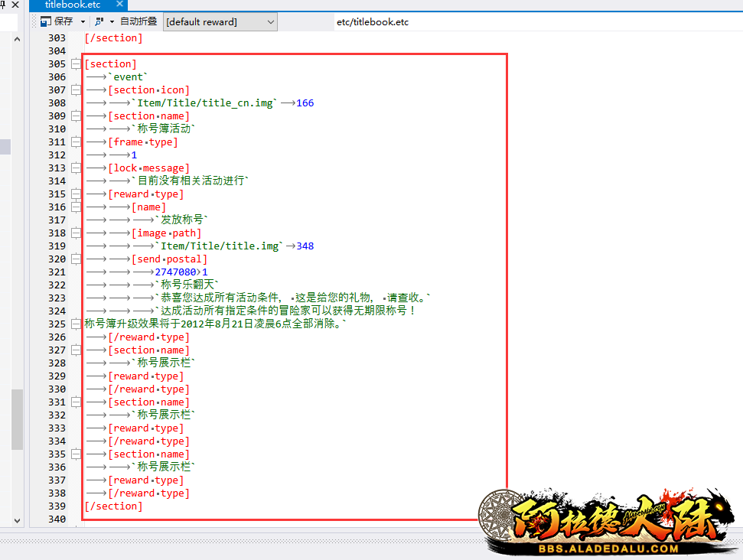
Task: Toggle the 自动折叠 auto-fold option
Action: tap(139, 21)
